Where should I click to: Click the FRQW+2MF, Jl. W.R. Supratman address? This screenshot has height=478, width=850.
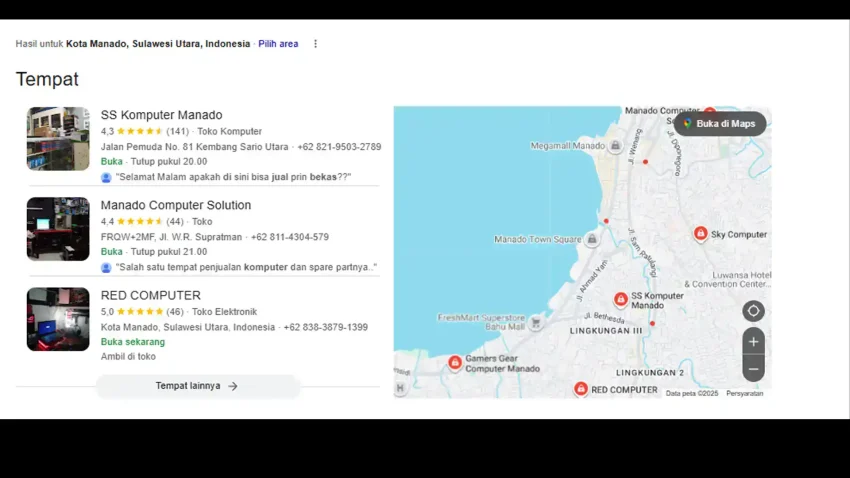tap(171, 237)
